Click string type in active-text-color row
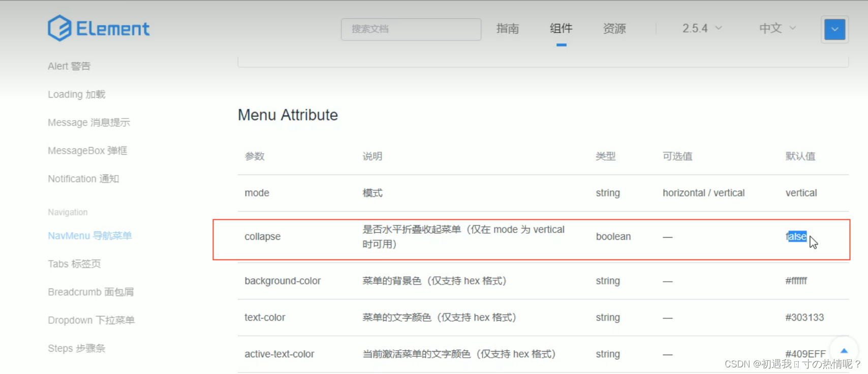This screenshot has height=374, width=868. coord(608,354)
